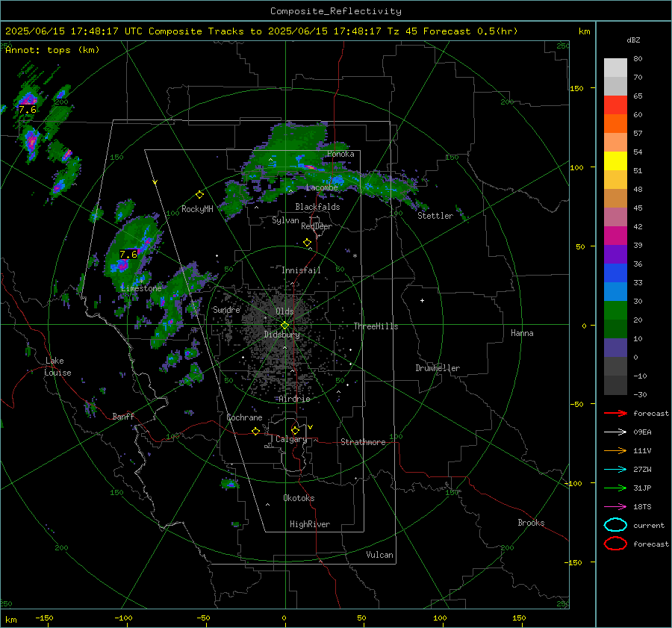672x628 pixels.
Task: Pick the slate purple 0–10 dBZ swatch
Action: [x=615, y=348]
